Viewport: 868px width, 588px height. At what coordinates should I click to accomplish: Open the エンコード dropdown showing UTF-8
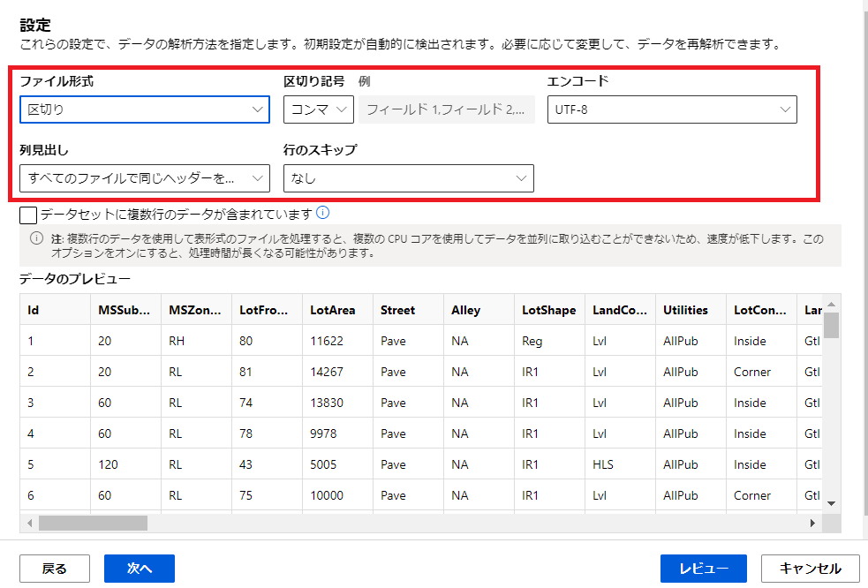(x=672, y=109)
